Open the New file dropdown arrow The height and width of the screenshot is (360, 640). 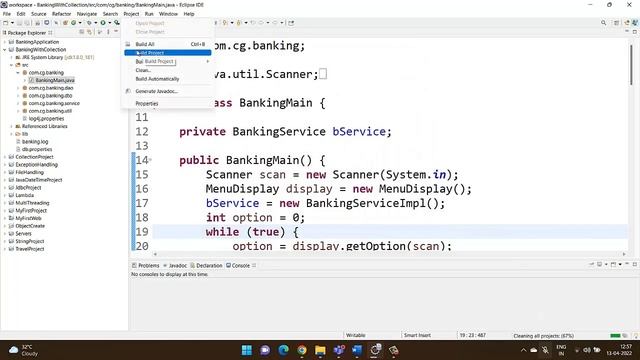pos(12,23)
